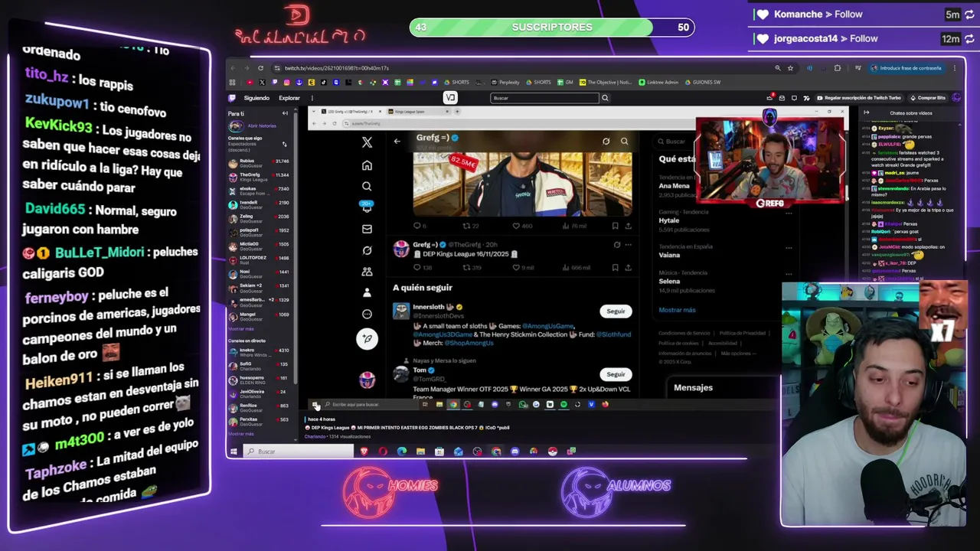Open knekro channel in live channels
Screen dimensions: 980x551
coord(259,352)
